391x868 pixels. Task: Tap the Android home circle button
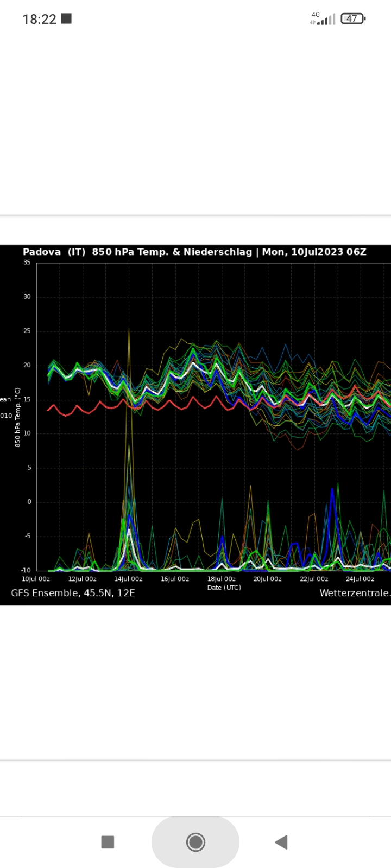[x=195, y=842]
